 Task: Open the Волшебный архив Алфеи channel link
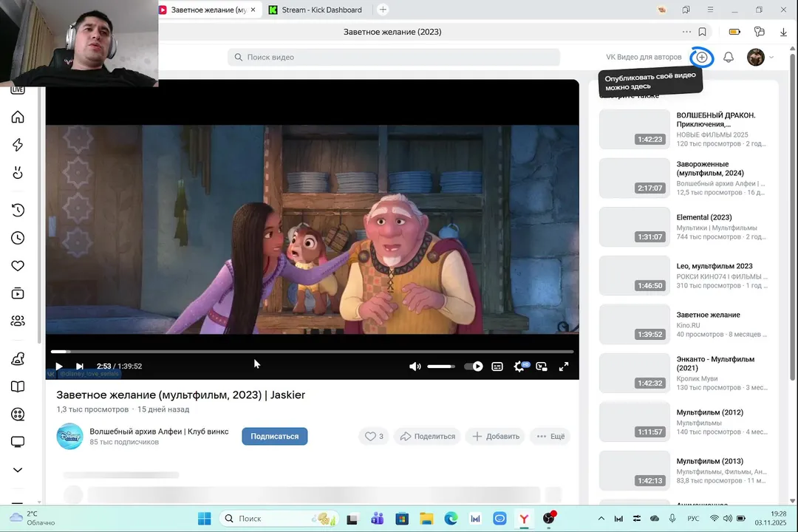tap(159, 432)
